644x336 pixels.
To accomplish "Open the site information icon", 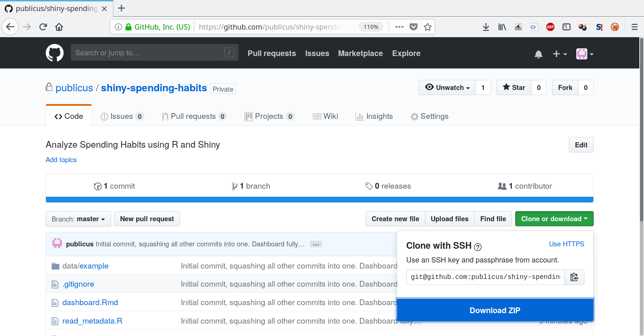I will (118, 27).
